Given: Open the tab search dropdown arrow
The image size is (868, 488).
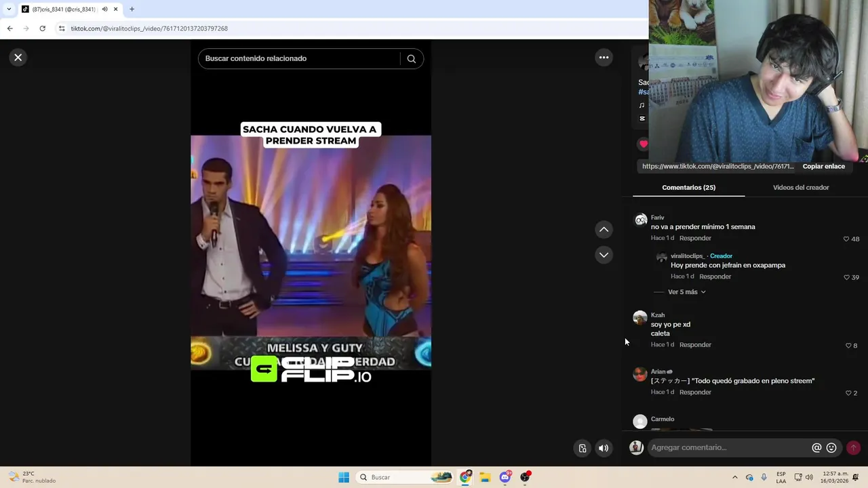Looking at the screenshot, I should pos(9,9).
